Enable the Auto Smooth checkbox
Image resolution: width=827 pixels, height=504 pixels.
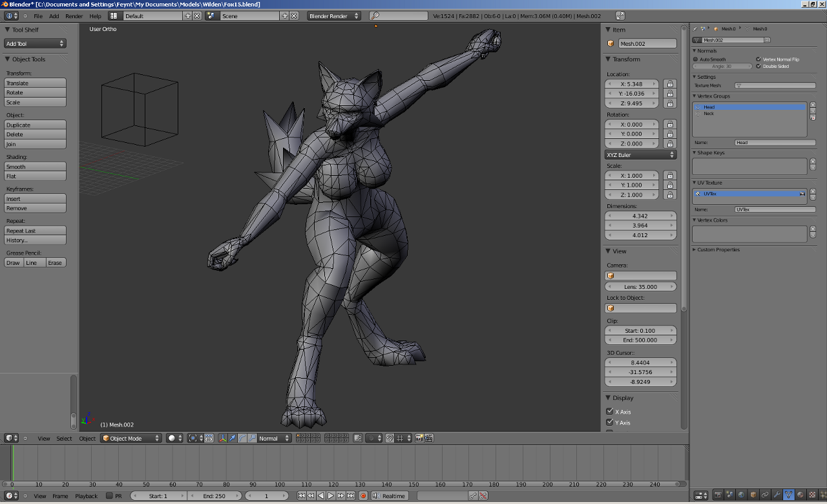point(695,59)
